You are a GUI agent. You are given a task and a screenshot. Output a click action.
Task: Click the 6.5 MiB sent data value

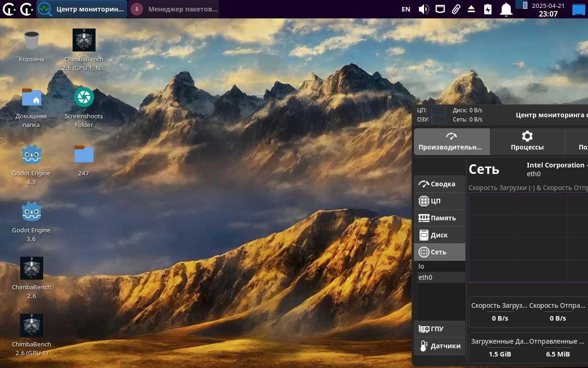(x=558, y=354)
